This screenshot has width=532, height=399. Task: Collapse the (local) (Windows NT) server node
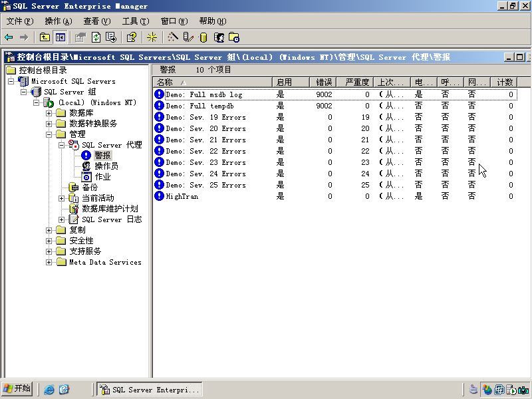click(x=37, y=102)
